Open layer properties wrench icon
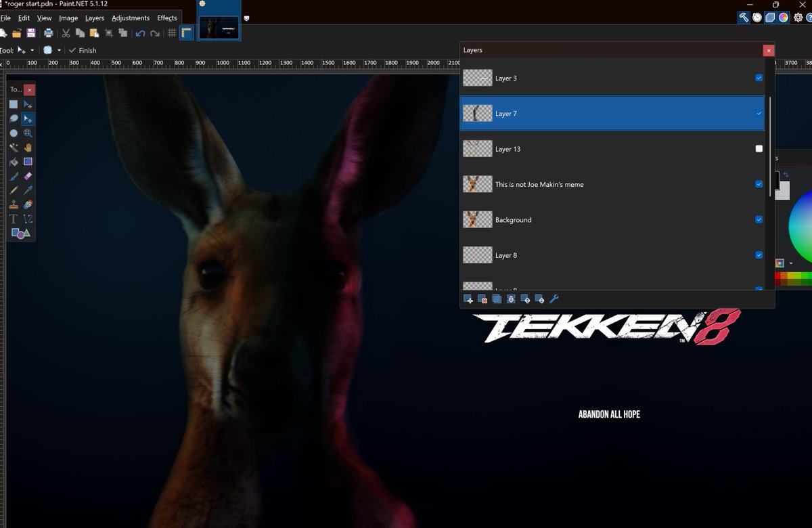The width and height of the screenshot is (812, 528). (x=554, y=299)
